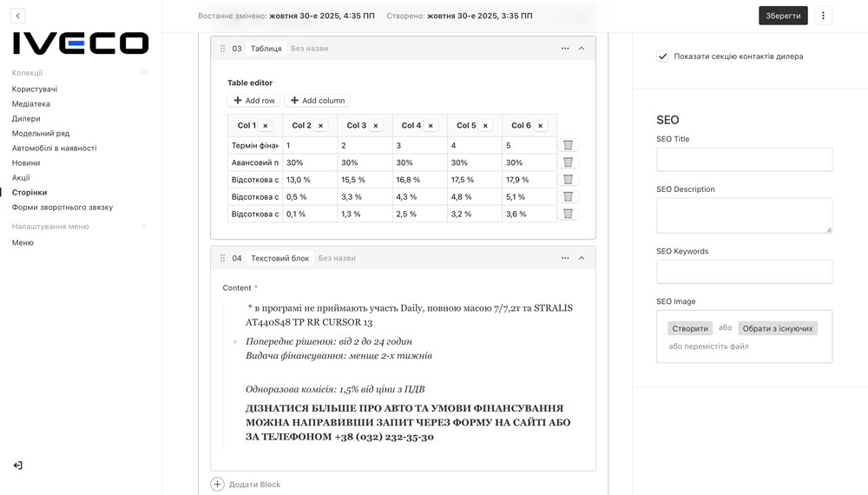The width and height of the screenshot is (868, 495).
Task: Go to Новини collection
Action: [x=26, y=162]
